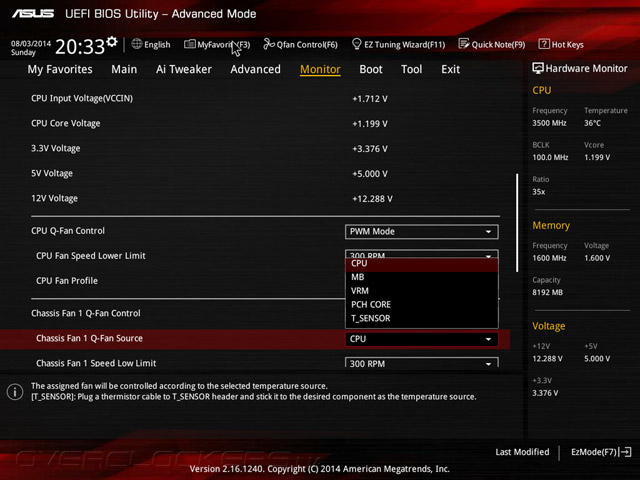Open Chassis Fan 1 Speed Low Limit dropdown

tap(422, 362)
